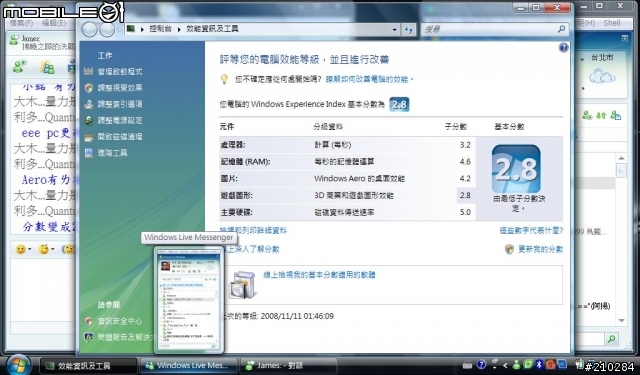Image resolution: width=640 pixels, height=375 pixels.
Task: Open 資訊安全中心 (Security Center) in See also
Action: click(x=120, y=321)
